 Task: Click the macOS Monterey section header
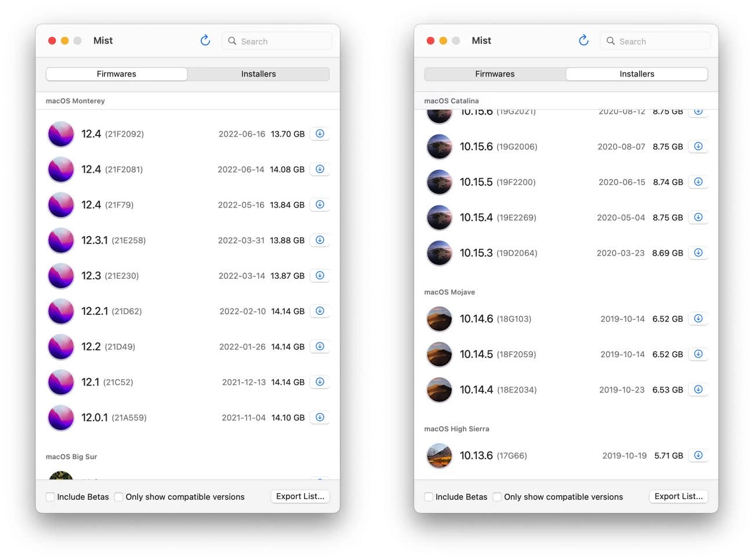75,101
